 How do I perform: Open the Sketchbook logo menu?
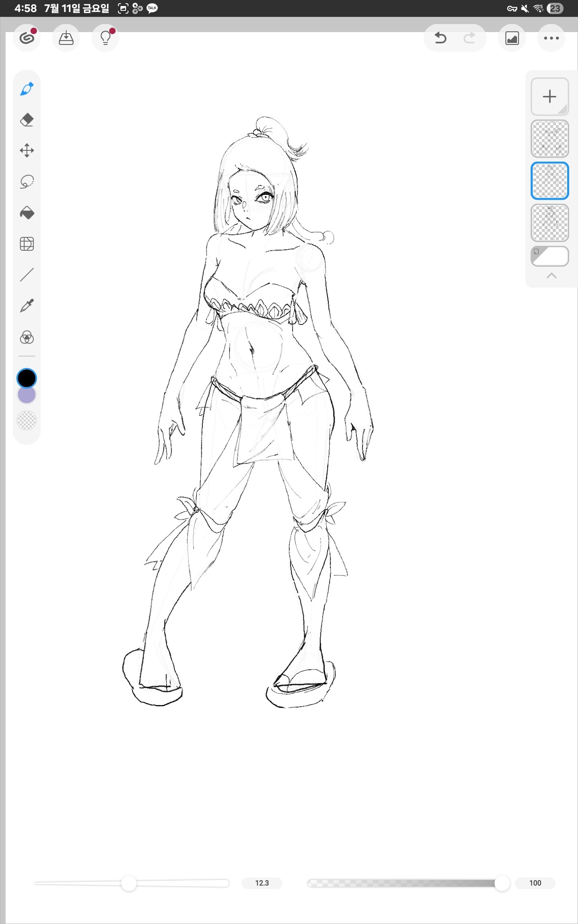click(27, 38)
